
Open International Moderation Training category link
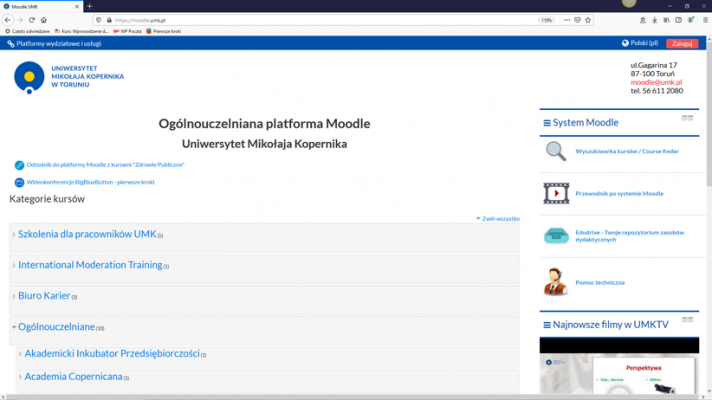(x=90, y=265)
